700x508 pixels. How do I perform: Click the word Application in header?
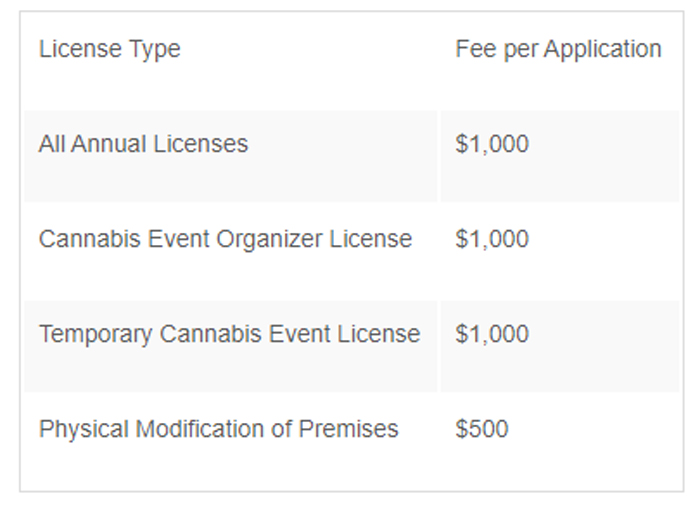pos(602,49)
